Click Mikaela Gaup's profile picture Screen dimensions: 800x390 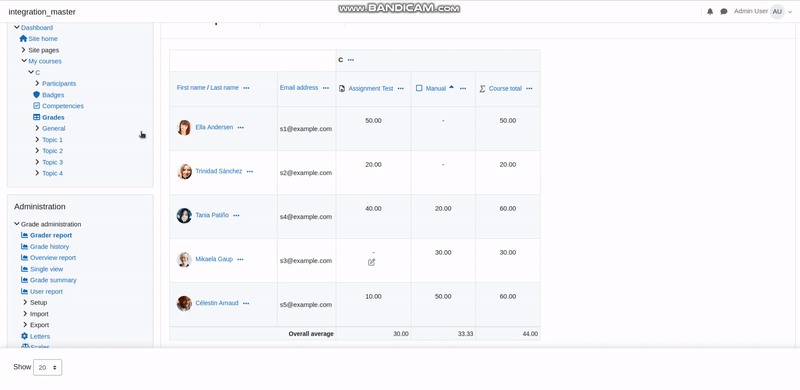(184, 259)
